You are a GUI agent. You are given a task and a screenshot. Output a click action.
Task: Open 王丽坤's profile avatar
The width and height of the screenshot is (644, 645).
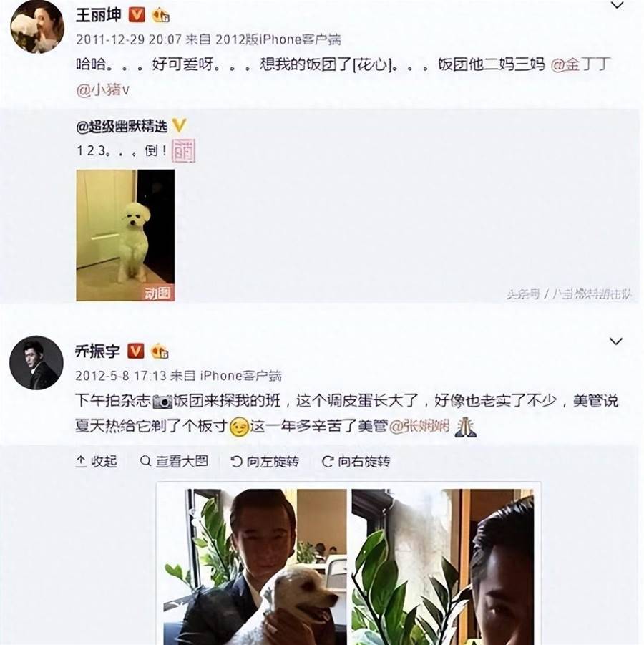point(37,26)
